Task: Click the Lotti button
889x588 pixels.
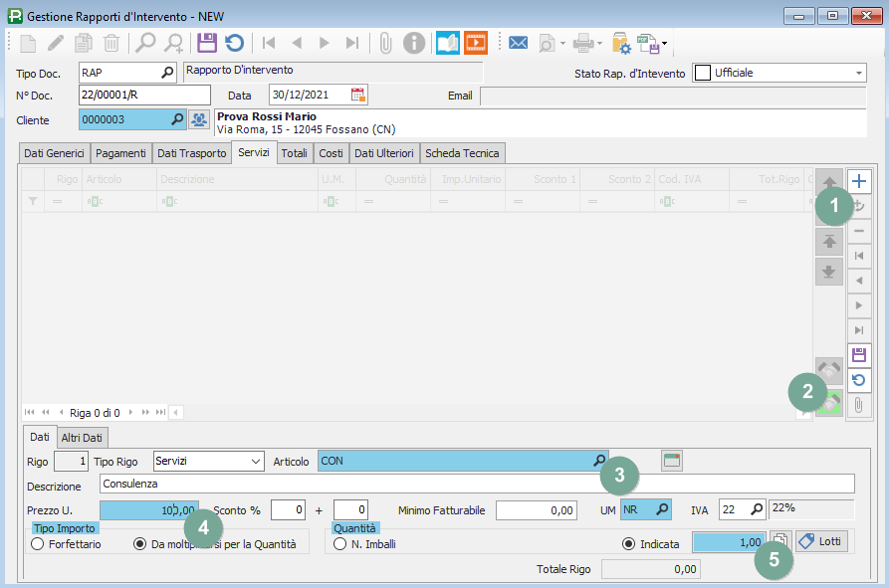Action: pos(821,540)
